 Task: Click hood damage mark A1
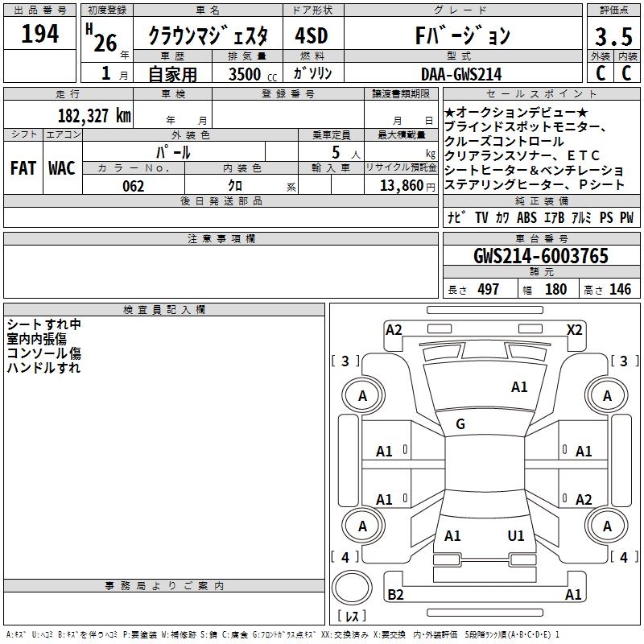[519, 386]
